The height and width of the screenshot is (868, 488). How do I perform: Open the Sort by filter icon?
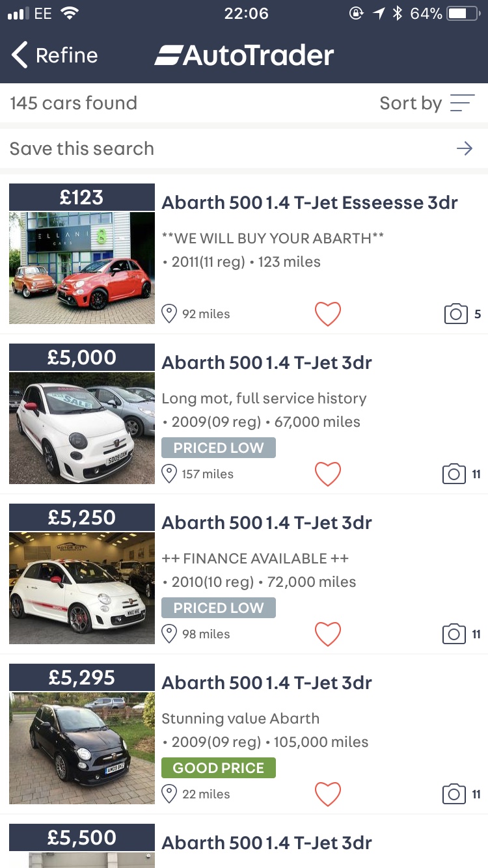tap(462, 103)
